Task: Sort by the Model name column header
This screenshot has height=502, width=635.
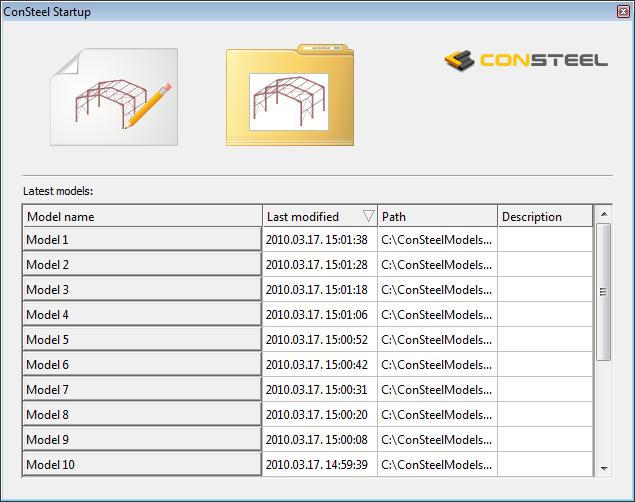Action: coord(143,216)
